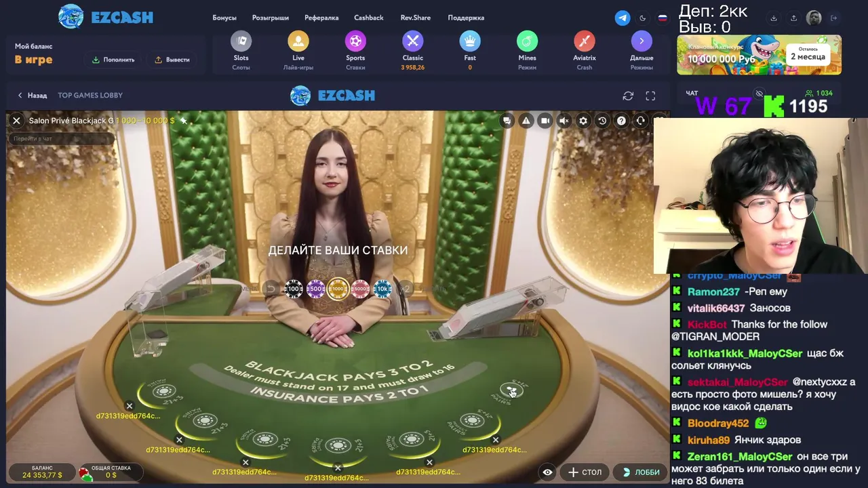Screen dimensions: 868x488
Task: Click the warning report icon
Action: (x=526, y=121)
